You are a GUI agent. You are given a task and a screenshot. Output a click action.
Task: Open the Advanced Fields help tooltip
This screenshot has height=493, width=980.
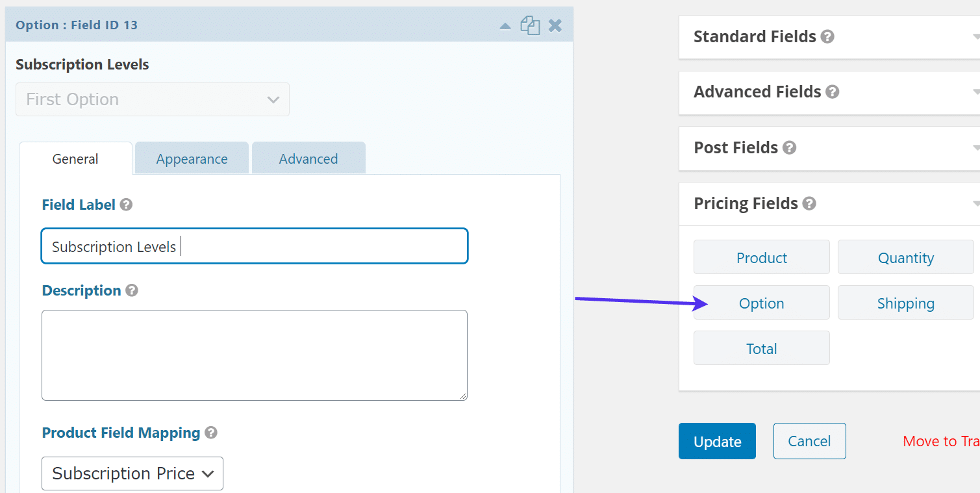(x=833, y=92)
